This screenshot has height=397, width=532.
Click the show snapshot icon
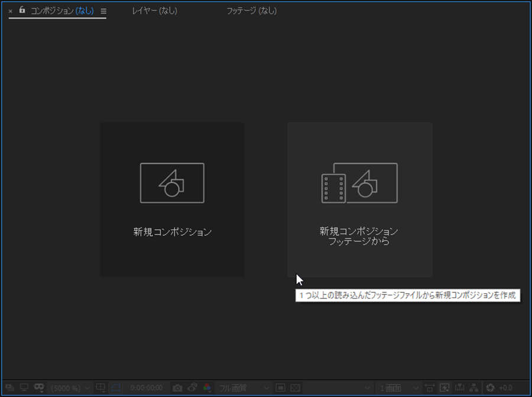[192, 388]
